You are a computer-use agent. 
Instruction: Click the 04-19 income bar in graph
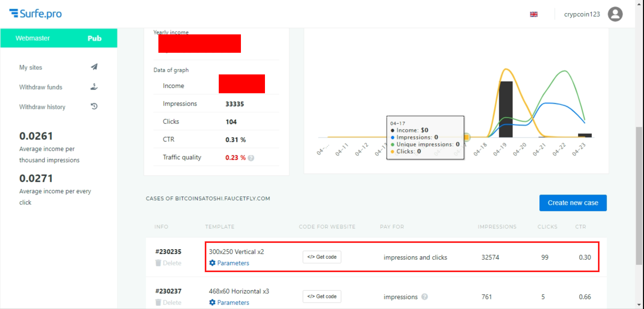coord(505,109)
